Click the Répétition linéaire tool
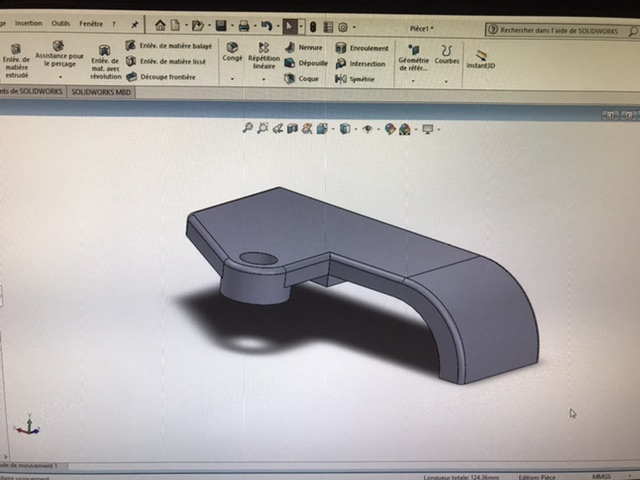 [x=264, y=57]
